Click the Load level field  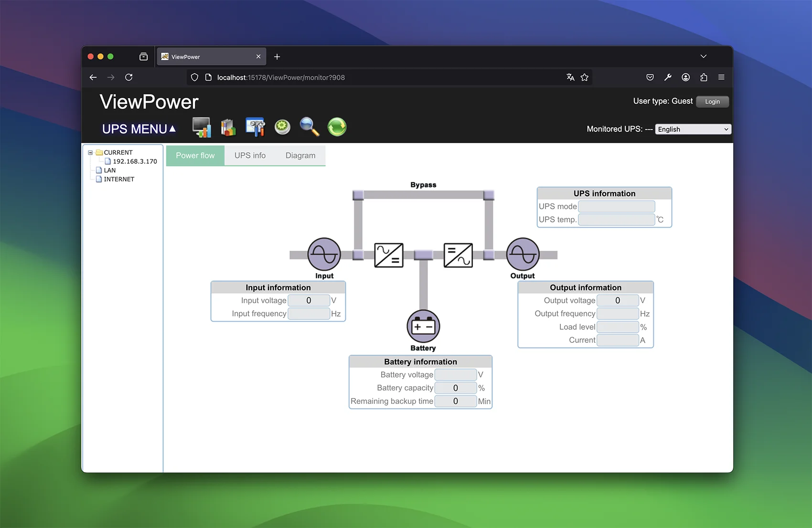pyautogui.click(x=618, y=327)
